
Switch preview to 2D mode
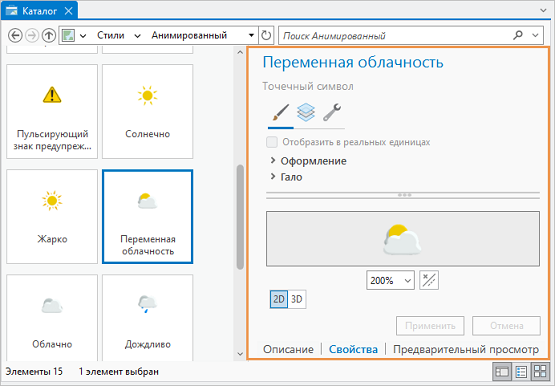pyautogui.click(x=279, y=299)
